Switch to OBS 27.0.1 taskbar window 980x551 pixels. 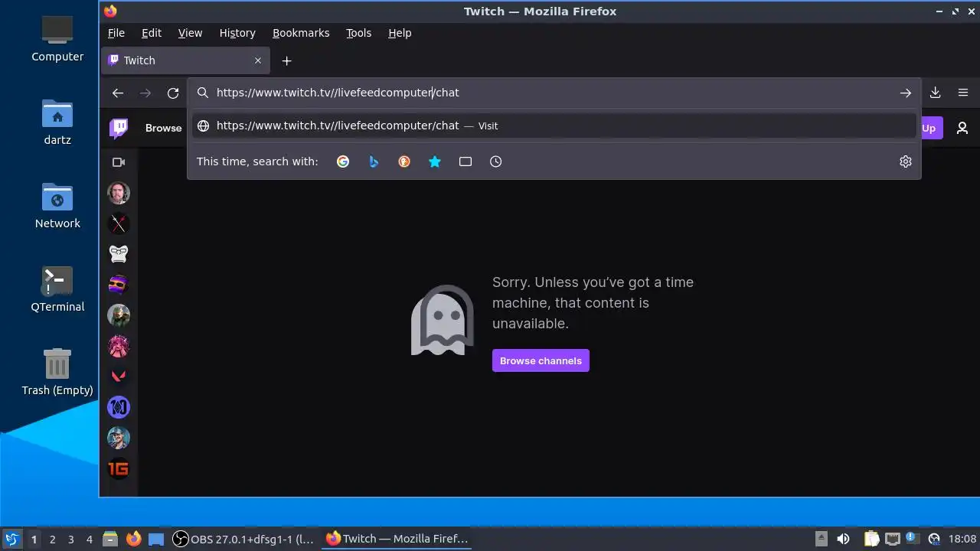click(243, 539)
